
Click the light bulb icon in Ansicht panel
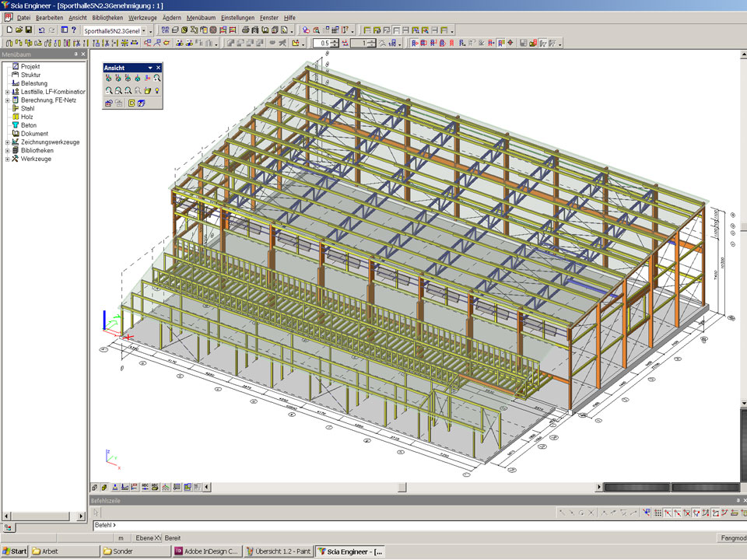coord(157,90)
